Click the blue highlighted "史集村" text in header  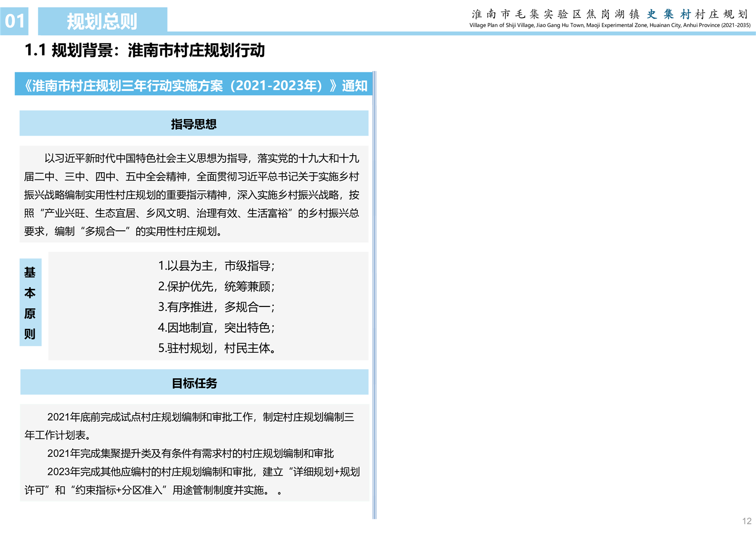pyautogui.click(x=668, y=14)
